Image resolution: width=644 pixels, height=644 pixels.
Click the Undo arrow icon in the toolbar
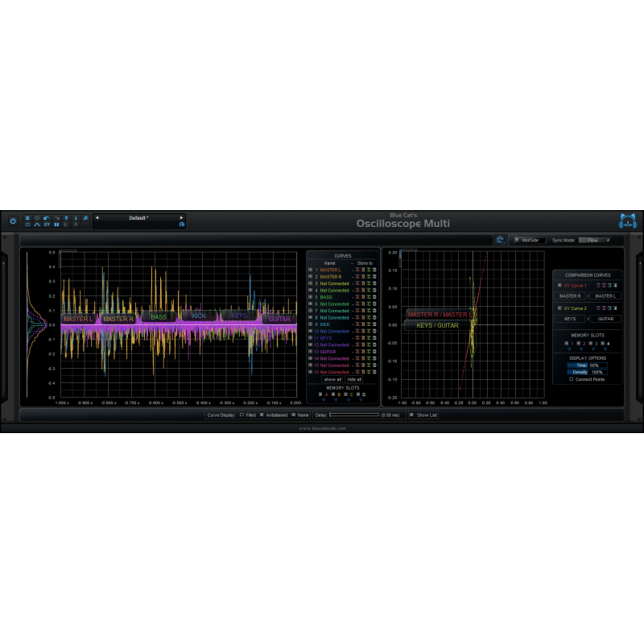tap(46, 218)
